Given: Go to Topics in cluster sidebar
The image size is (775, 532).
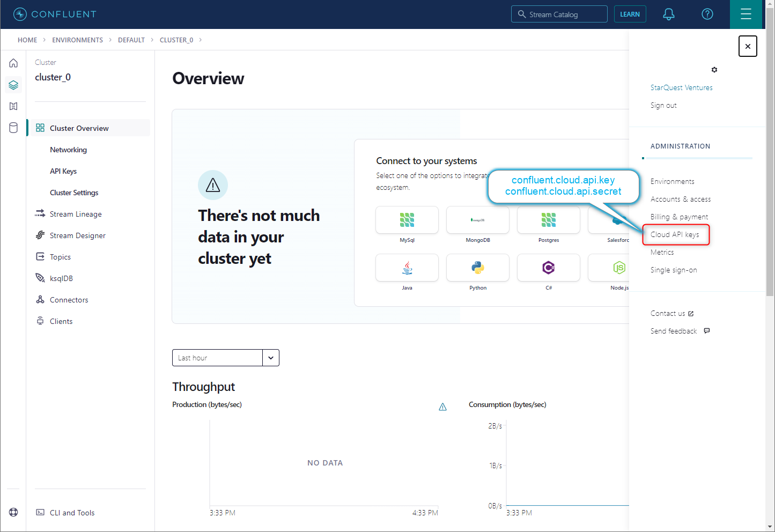Looking at the screenshot, I should coord(60,257).
